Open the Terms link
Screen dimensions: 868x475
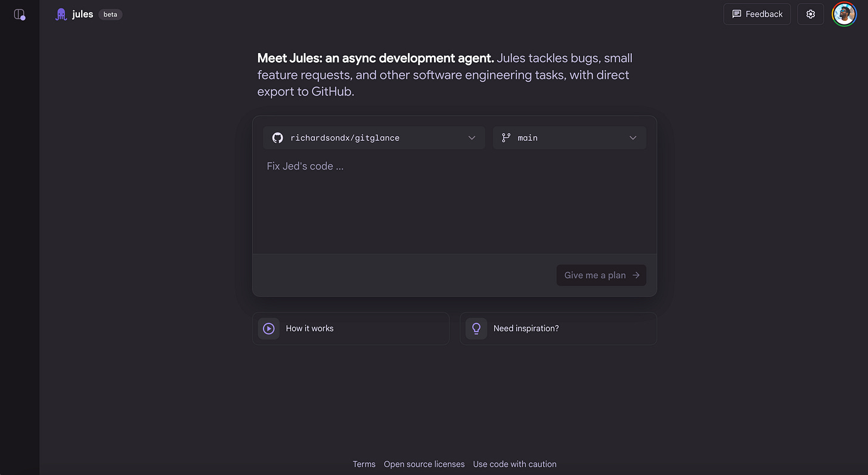(364, 464)
